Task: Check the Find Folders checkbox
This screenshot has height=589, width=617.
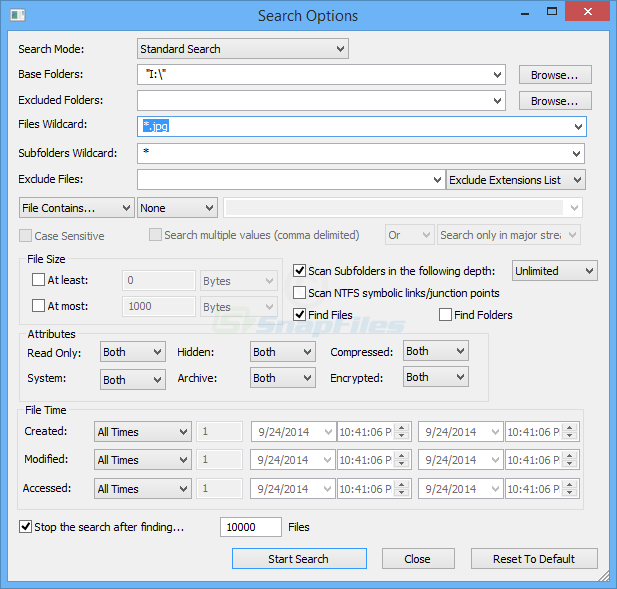Action: (445, 315)
